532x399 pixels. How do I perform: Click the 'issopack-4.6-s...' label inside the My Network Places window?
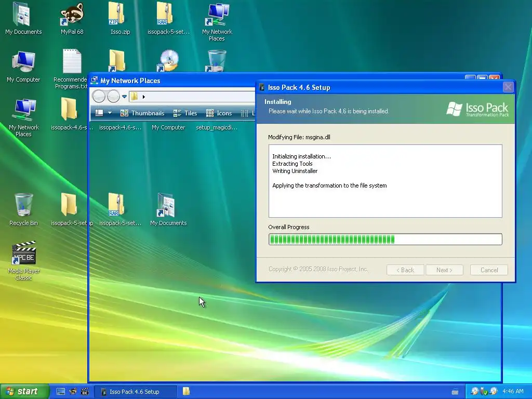pos(120,128)
